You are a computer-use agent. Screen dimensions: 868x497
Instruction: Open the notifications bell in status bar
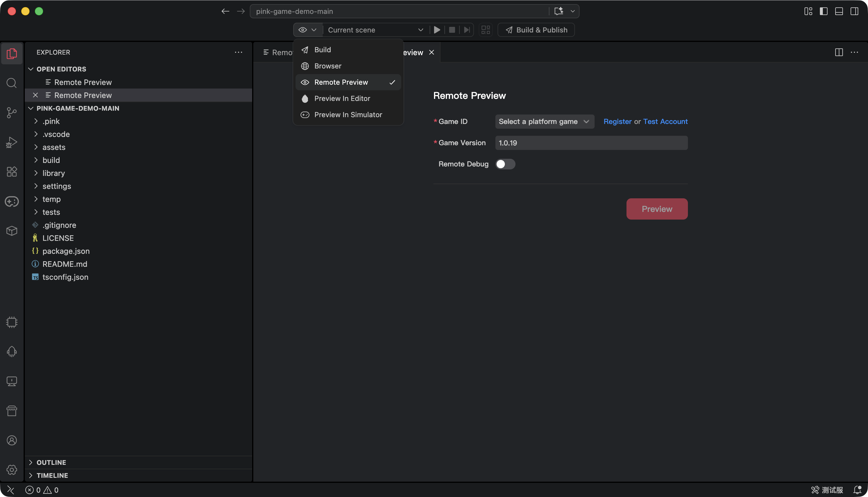pyautogui.click(x=857, y=490)
